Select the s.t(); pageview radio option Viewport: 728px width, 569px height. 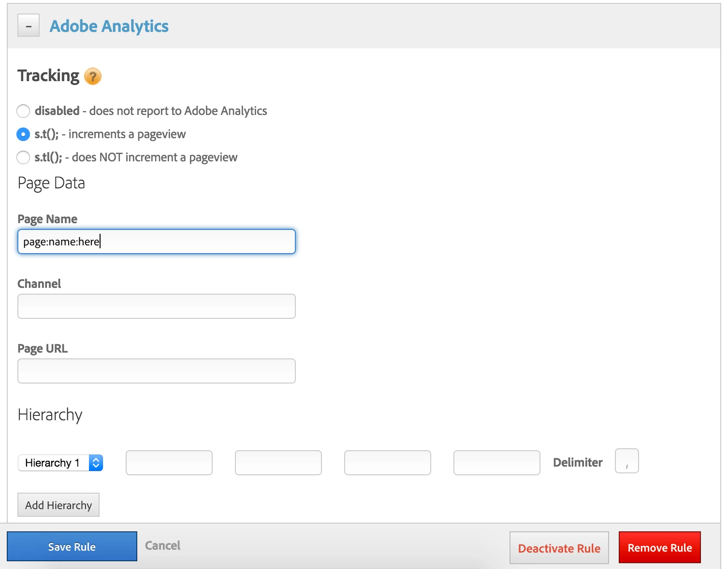pos(23,134)
